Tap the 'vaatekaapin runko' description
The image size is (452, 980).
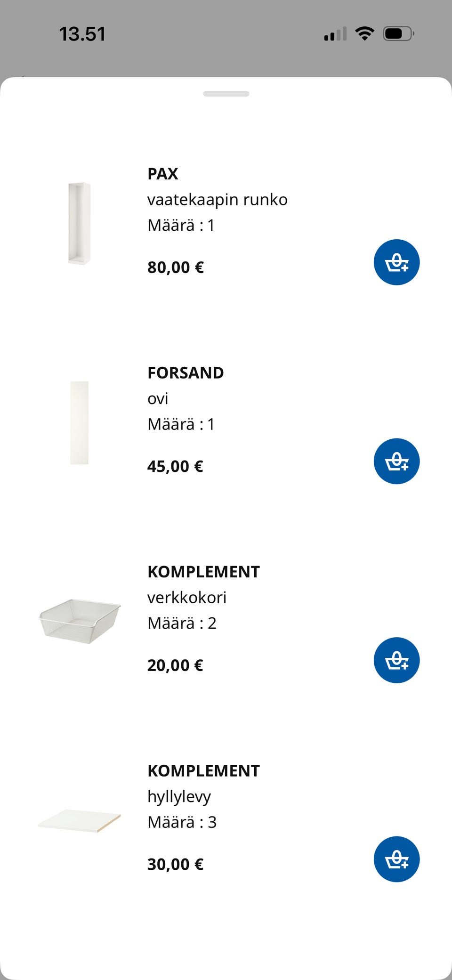tap(217, 200)
